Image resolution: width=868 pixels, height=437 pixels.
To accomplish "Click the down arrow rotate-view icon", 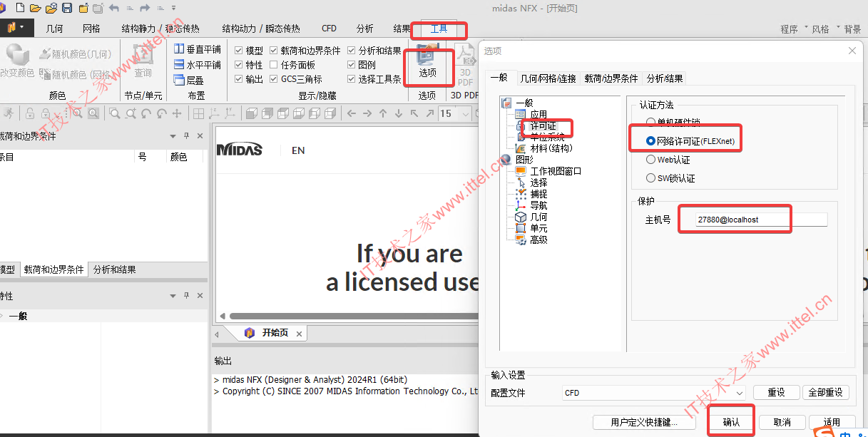I will tap(399, 113).
